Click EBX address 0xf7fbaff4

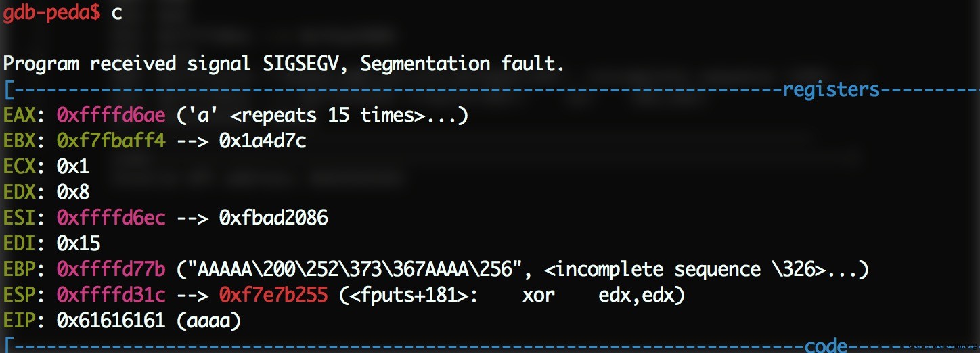[111, 141]
